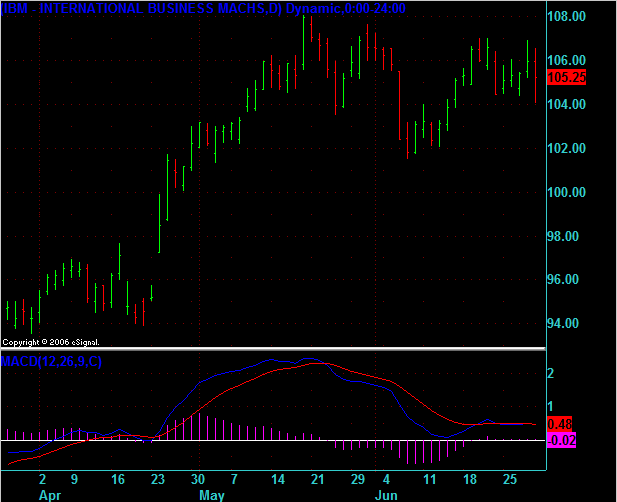
Task: Click the 106.00 price axis label
Action: [x=566, y=60]
